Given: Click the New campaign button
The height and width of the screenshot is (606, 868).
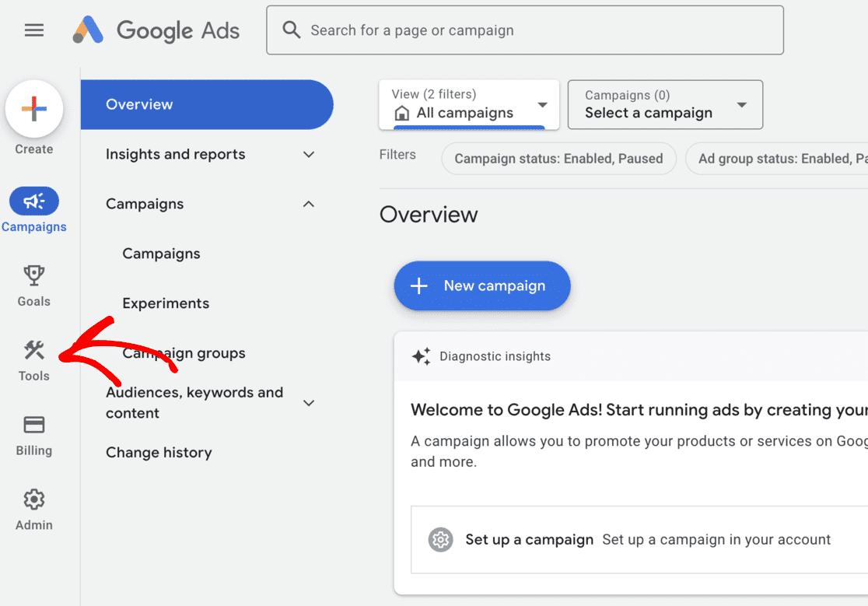Looking at the screenshot, I should pos(481,285).
